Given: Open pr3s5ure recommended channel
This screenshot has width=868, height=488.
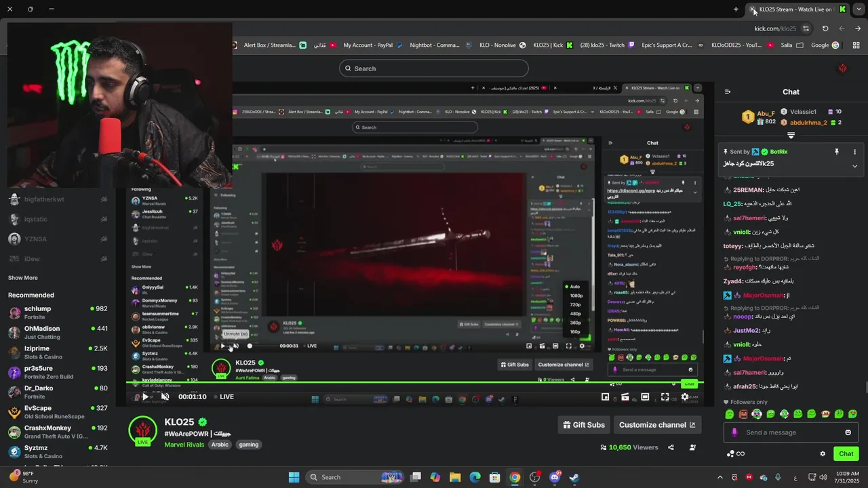Looking at the screenshot, I should click(58, 372).
